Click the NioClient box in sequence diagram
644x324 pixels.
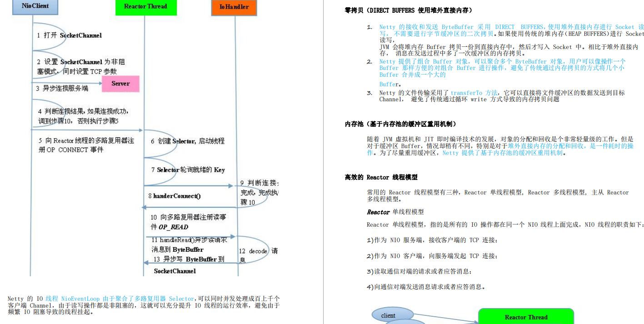(x=35, y=7)
